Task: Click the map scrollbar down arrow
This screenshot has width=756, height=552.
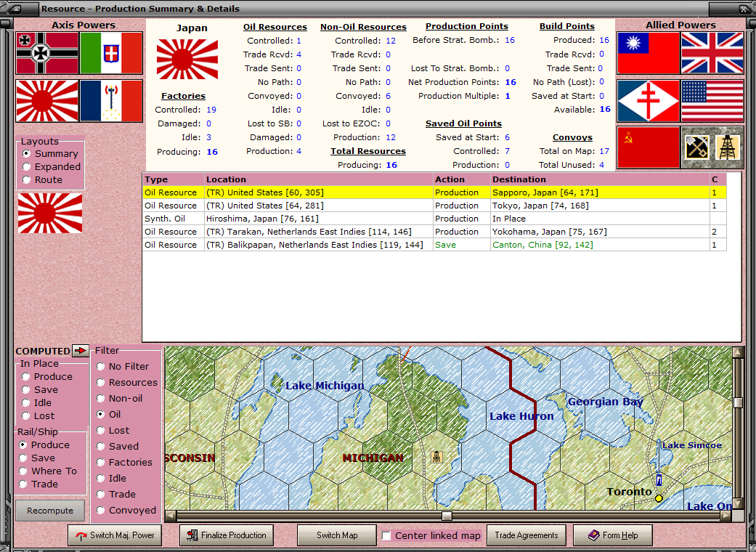Action: point(738,503)
